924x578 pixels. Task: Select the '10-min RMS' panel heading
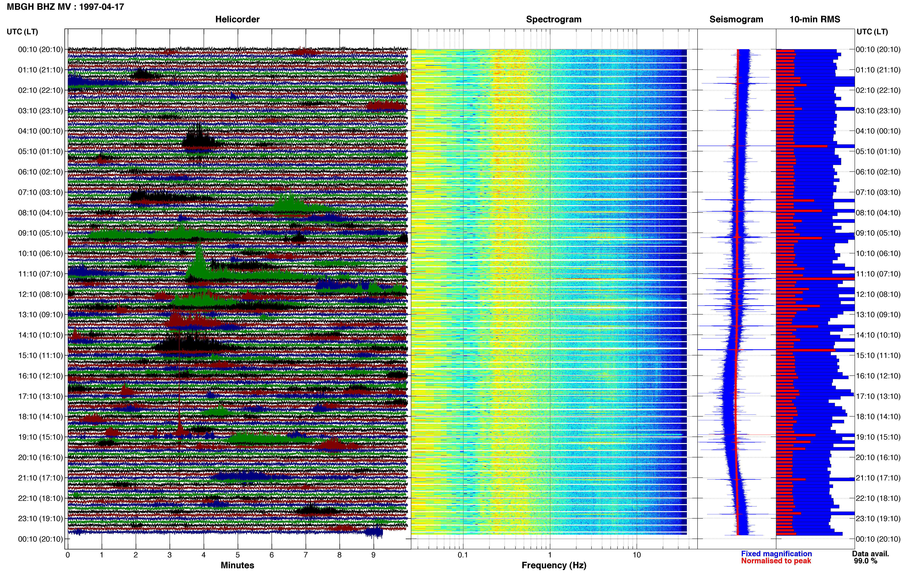pos(815,19)
